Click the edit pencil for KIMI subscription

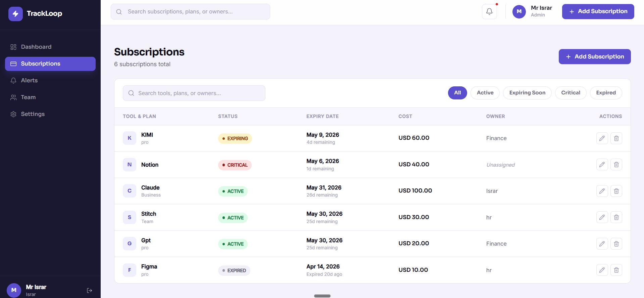point(602,138)
